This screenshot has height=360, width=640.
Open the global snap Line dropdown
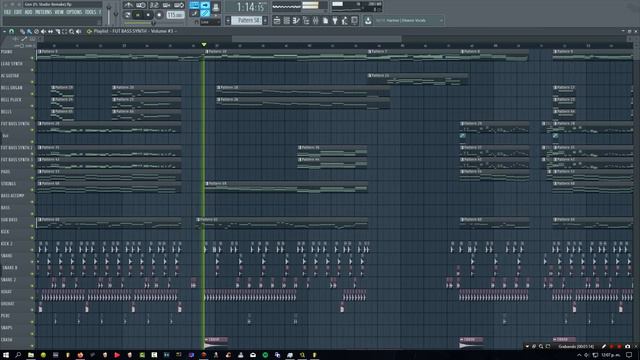pyautogui.click(x=210, y=22)
